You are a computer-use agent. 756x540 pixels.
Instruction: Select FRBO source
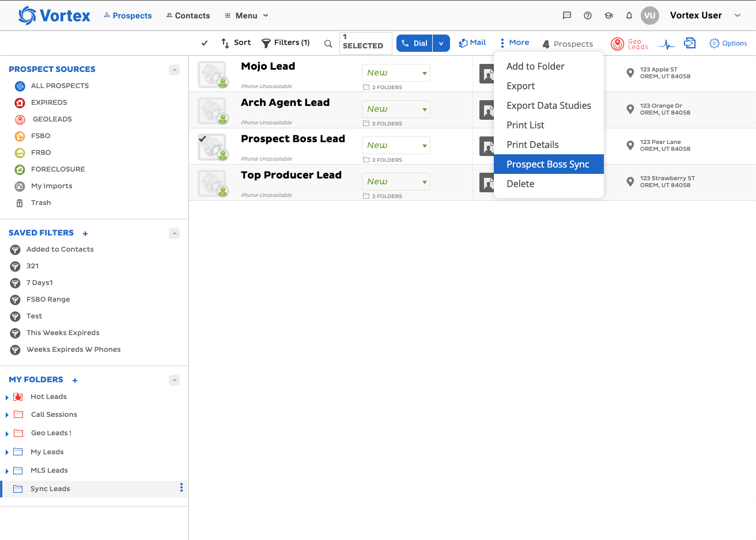click(33, 153)
